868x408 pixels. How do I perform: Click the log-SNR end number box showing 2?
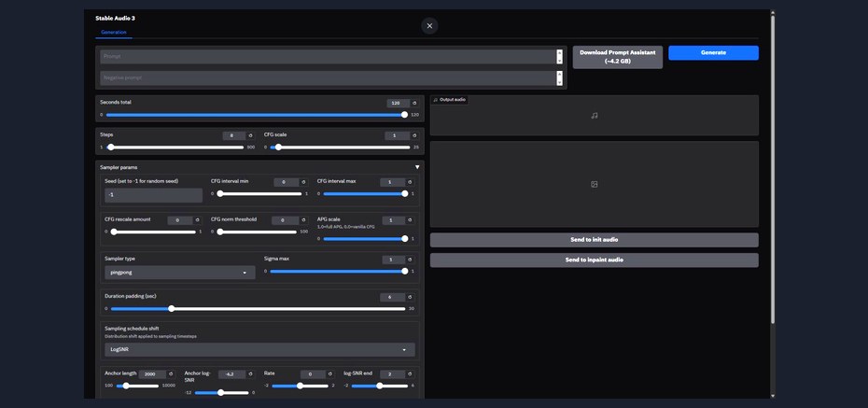pos(393,374)
